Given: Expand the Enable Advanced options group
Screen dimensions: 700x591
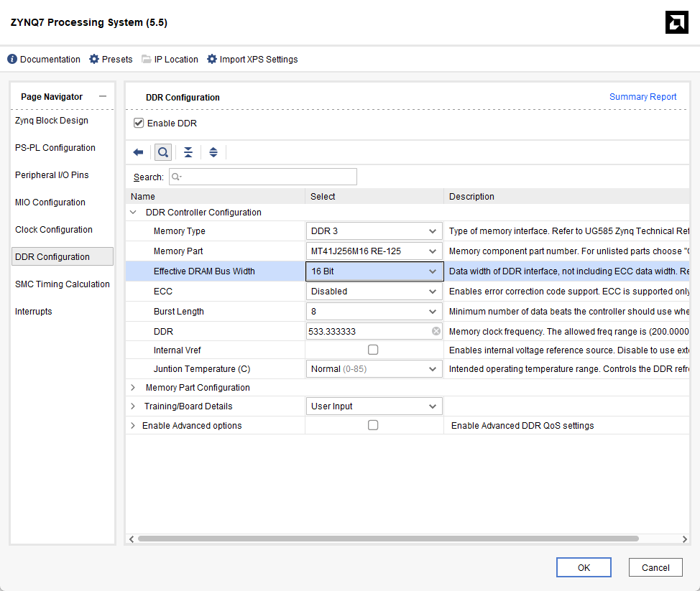Looking at the screenshot, I should pos(133,426).
